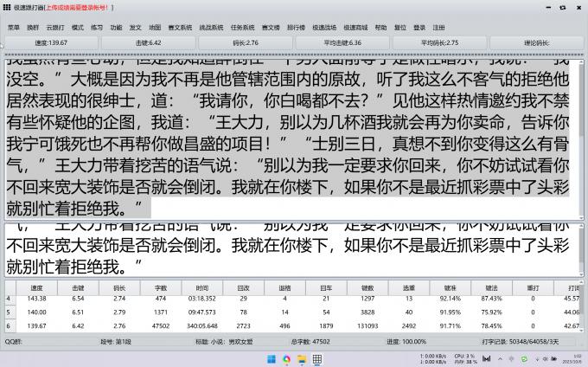588x367 pixels.
Task: Click the grid typing app taskbar icon
Action: tap(317, 359)
